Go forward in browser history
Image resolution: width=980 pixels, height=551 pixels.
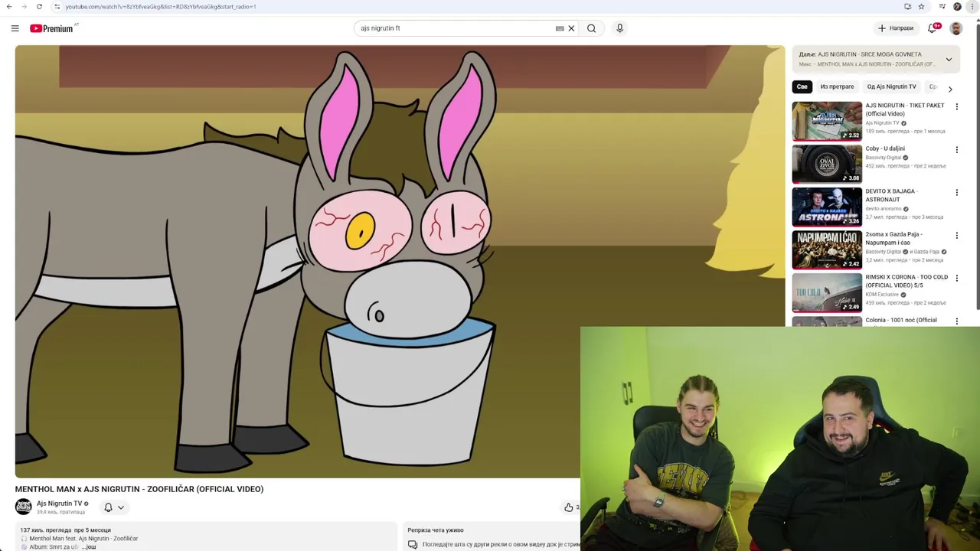[24, 6]
